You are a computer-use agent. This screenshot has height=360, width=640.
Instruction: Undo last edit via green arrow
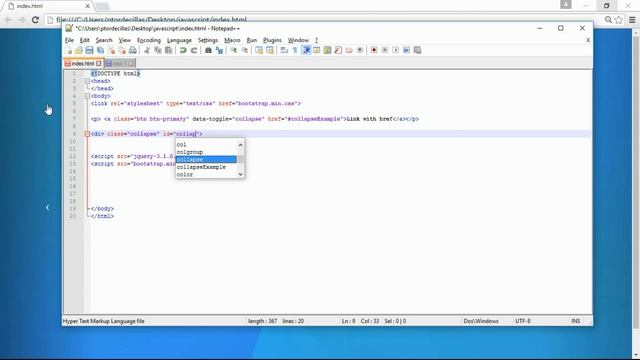tap(183, 50)
